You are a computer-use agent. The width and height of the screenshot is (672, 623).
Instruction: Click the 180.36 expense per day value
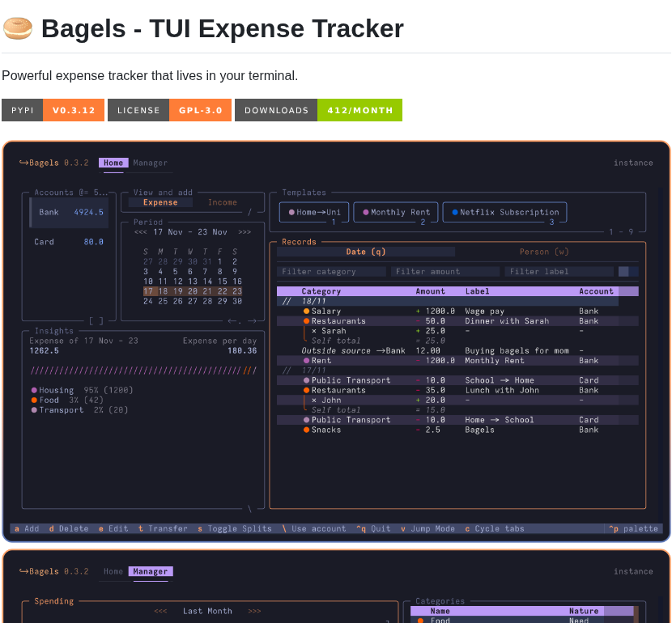click(242, 350)
